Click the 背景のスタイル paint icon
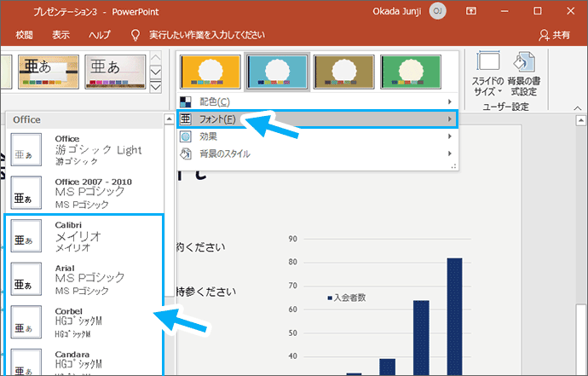 [185, 153]
